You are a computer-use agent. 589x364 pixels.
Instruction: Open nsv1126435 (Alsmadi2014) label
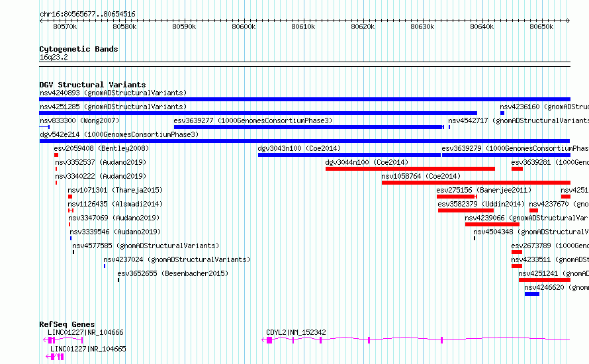point(115,204)
